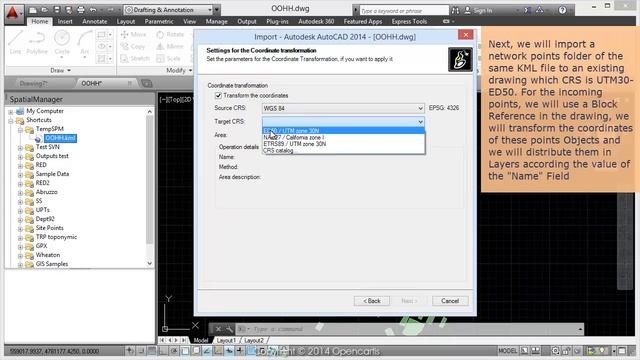Click the Cancel button in Import dialog
Screen dimensions: 640x360
tap(450, 301)
